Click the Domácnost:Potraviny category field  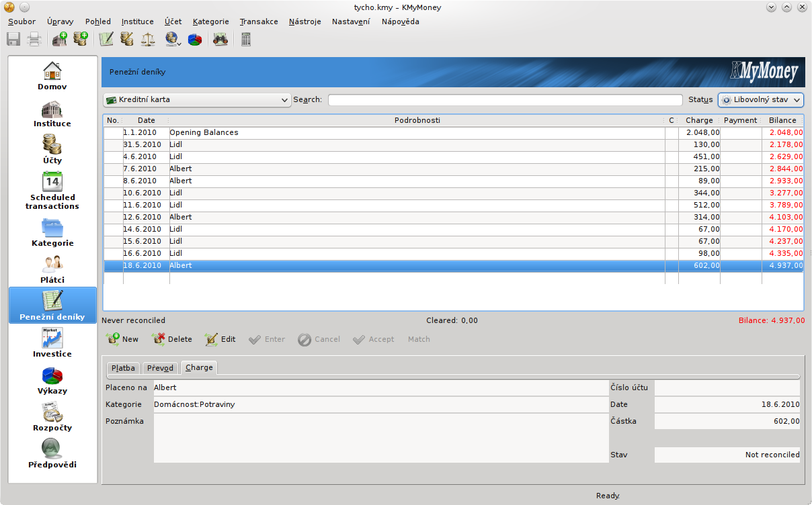point(380,404)
